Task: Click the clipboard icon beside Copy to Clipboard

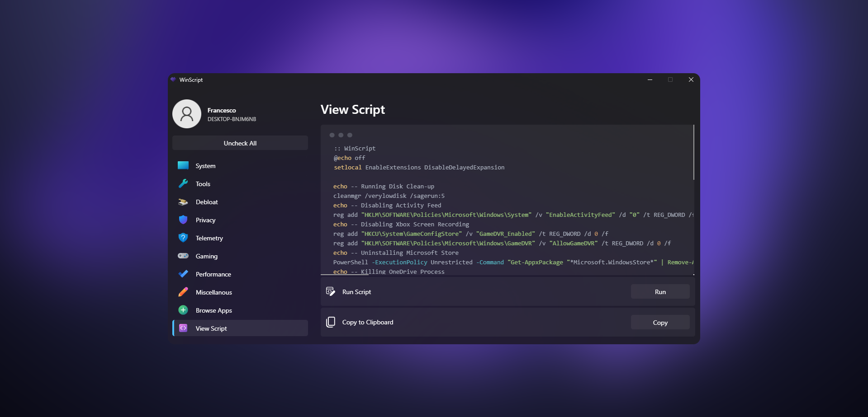Action: (331, 322)
